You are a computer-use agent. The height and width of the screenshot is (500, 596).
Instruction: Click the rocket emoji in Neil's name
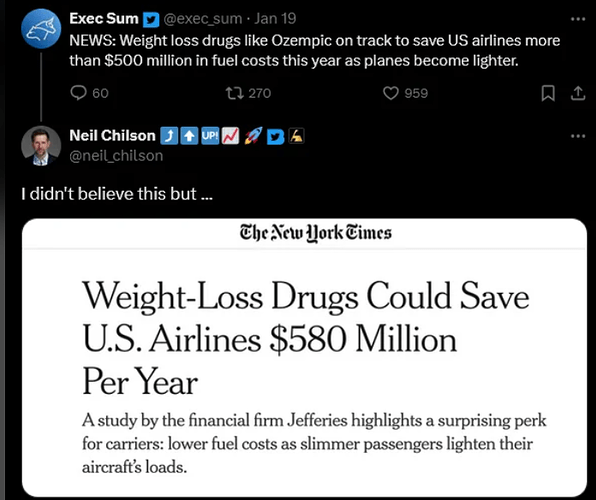tap(253, 136)
